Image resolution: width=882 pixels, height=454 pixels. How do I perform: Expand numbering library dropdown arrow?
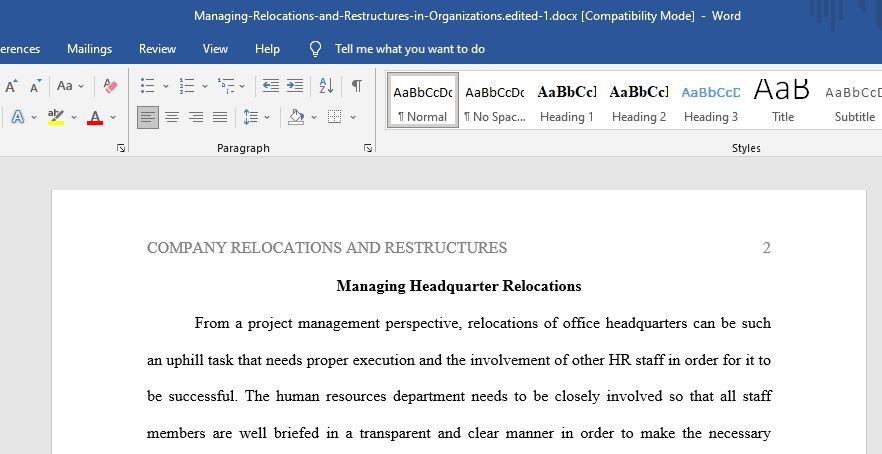click(205, 86)
